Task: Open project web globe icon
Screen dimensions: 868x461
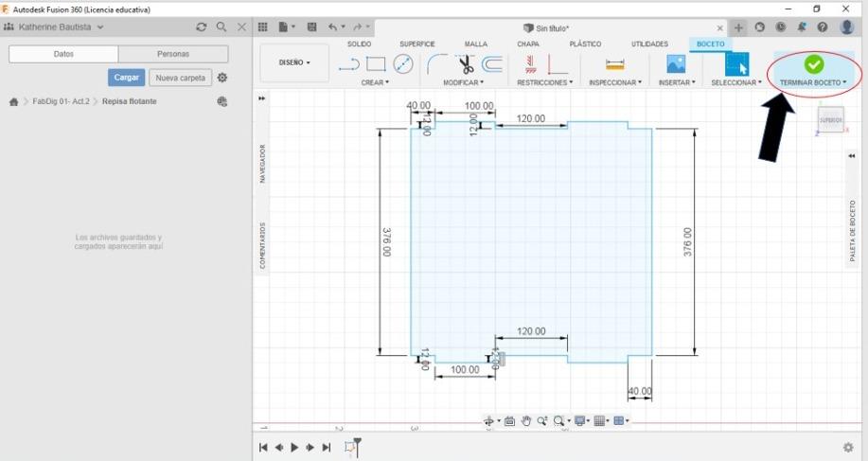Action: click(222, 101)
